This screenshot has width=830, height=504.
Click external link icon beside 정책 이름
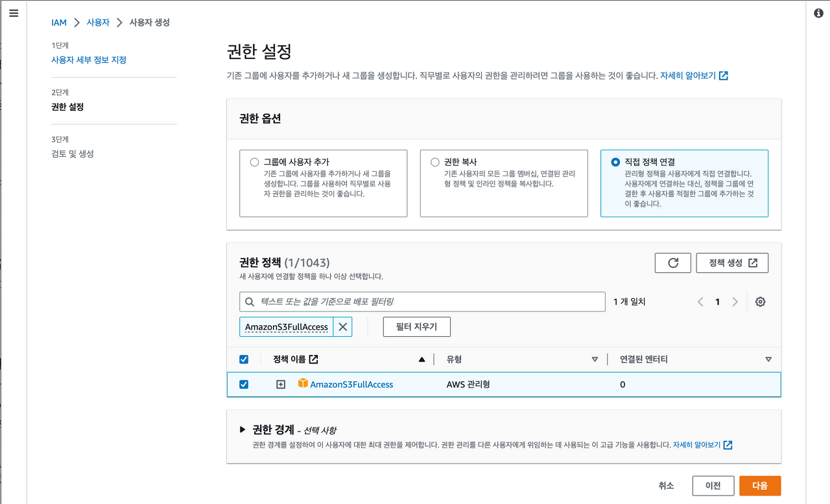[x=313, y=360]
